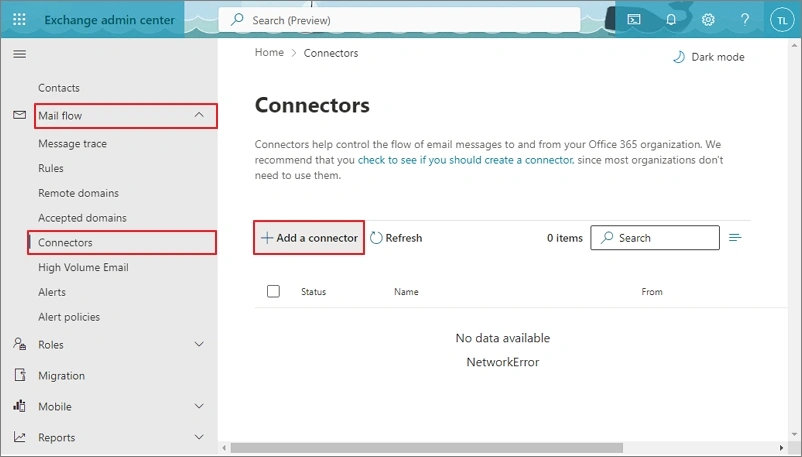Open Accepted domains page
802x457 pixels.
82,217
